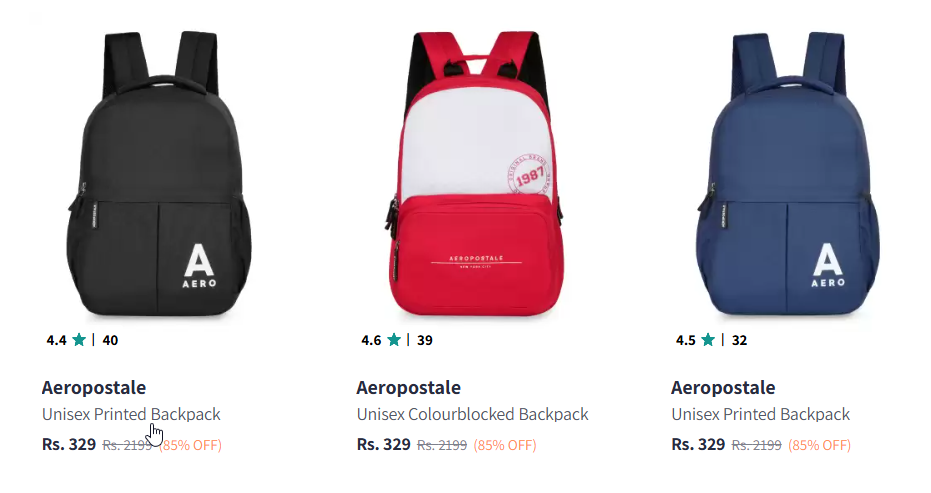
Task: Click struck-through Rs. 2199 under blue backpack
Action: 756,445
